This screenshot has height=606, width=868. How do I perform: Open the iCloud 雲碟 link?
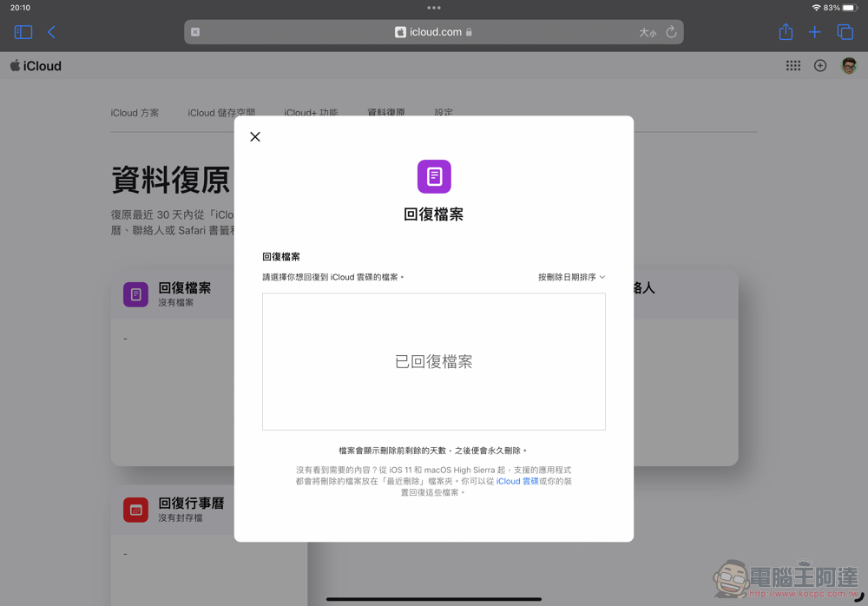point(517,481)
